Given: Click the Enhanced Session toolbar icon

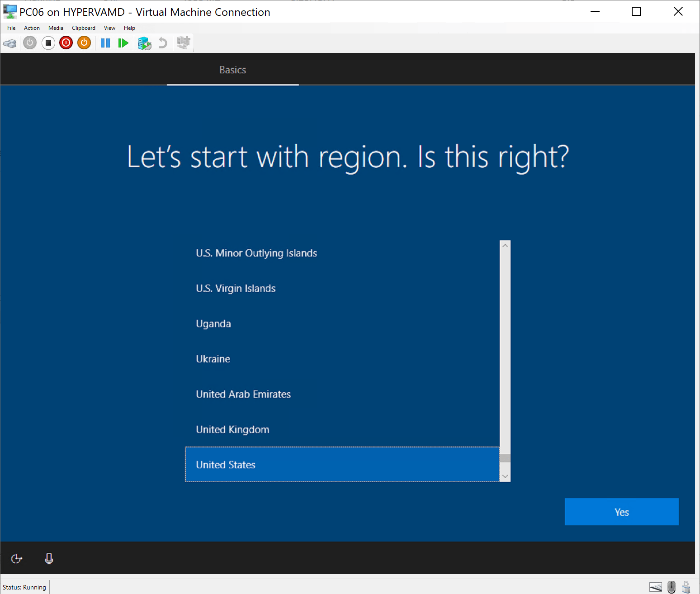Looking at the screenshot, I should pyautogui.click(x=183, y=43).
